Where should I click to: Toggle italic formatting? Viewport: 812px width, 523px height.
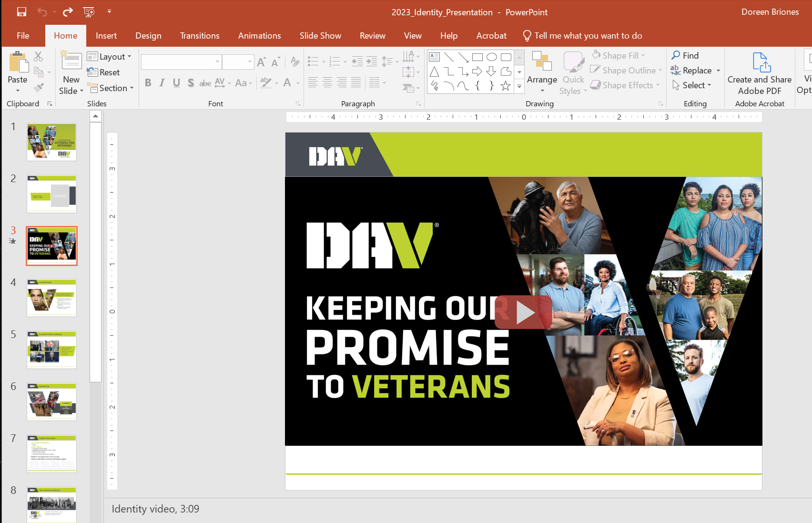(x=162, y=82)
